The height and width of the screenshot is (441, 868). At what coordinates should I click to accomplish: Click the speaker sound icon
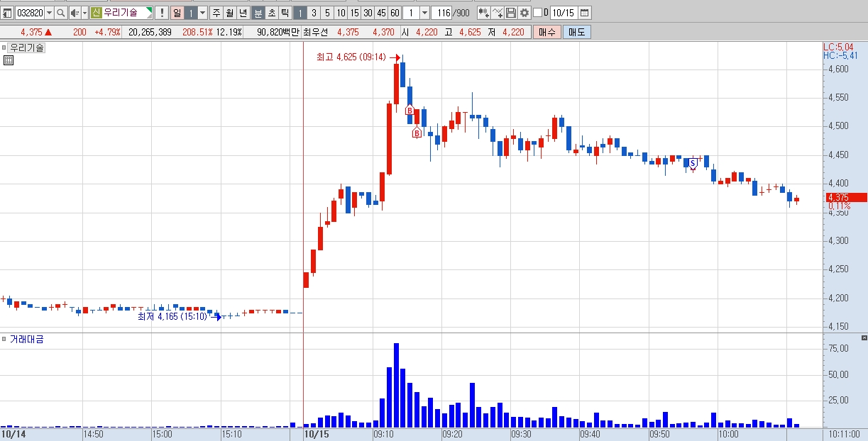[74, 13]
